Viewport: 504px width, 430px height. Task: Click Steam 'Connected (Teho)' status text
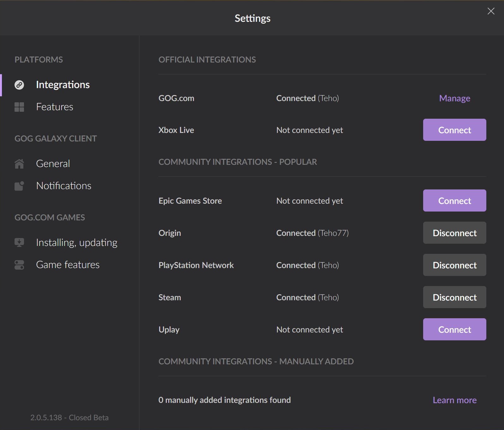click(x=308, y=297)
